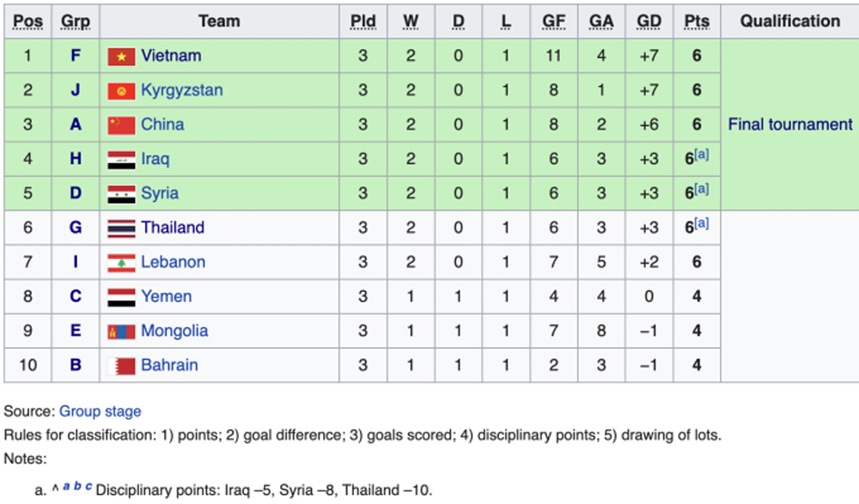Click the Lebanon flag icon
The height and width of the screenshot is (504, 859).
coord(121,263)
